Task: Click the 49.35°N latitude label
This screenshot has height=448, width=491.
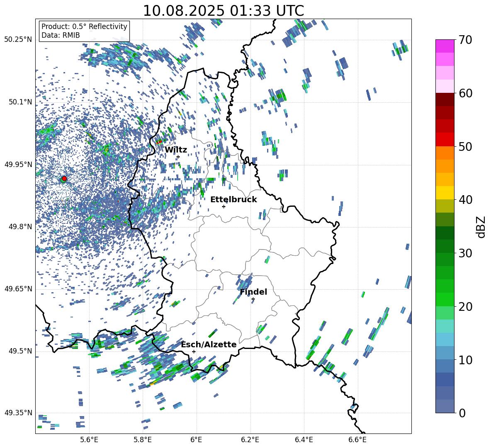Action: tap(18, 413)
